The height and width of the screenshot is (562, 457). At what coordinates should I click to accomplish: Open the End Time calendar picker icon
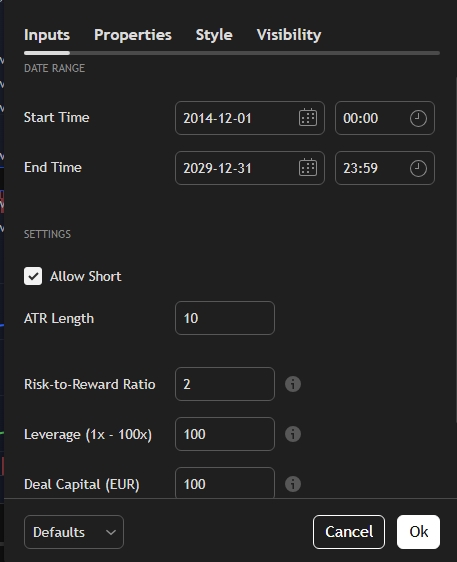pos(308,168)
